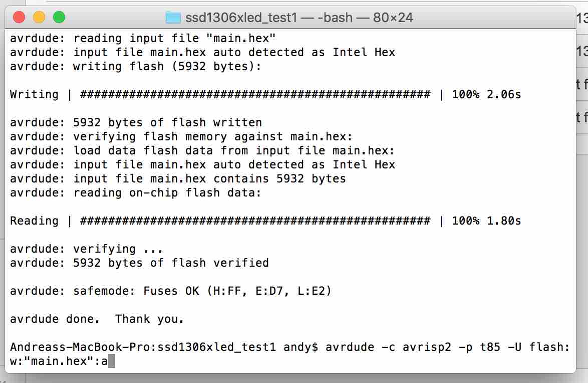Click the "avrdude: verifying ..." line
Screen dimensions: 588x383
pos(86,249)
